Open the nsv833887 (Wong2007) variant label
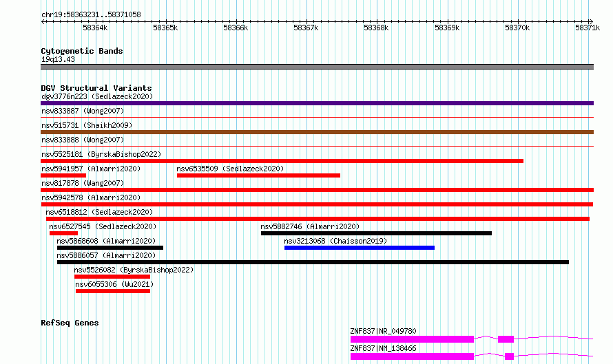The image size is (613, 364). point(83,111)
